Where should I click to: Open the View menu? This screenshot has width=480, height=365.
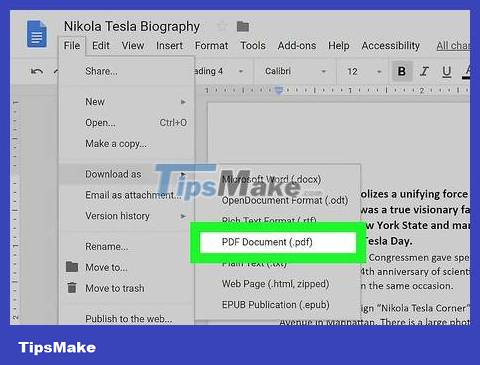pyautogui.click(x=133, y=45)
